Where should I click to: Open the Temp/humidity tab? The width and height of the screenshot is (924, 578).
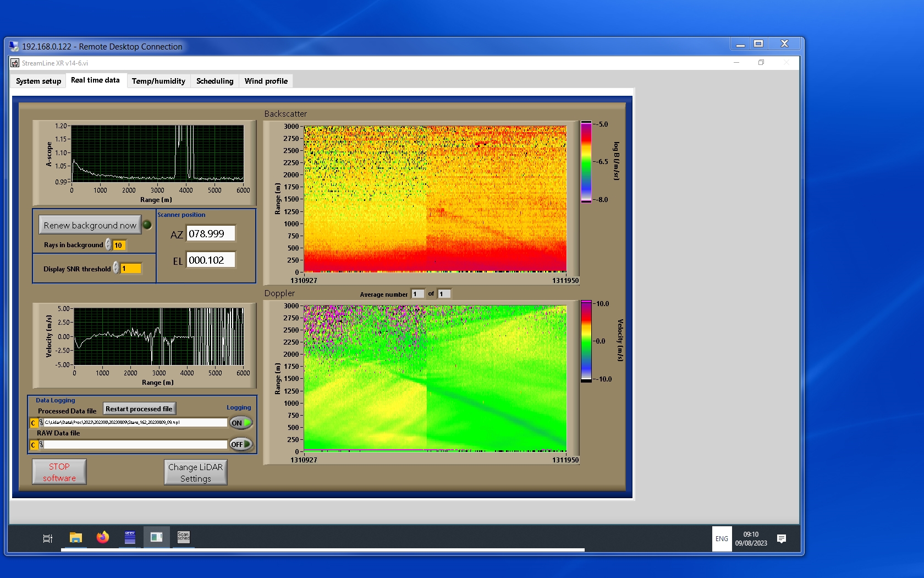158,81
